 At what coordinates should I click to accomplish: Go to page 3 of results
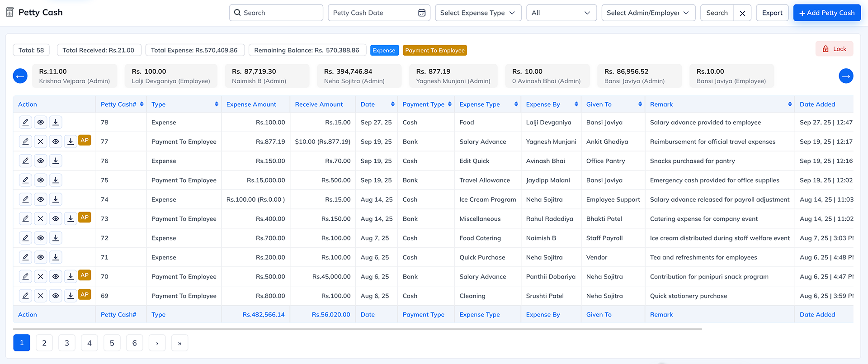point(67,343)
